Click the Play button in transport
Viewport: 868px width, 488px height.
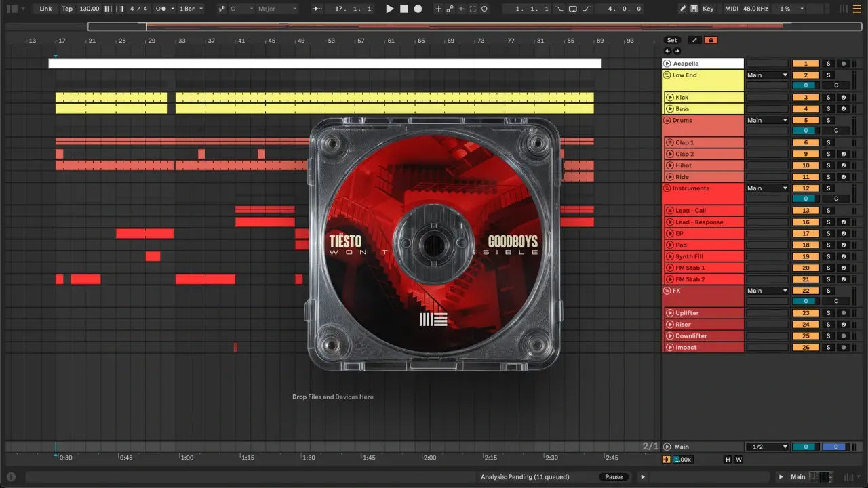point(389,9)
